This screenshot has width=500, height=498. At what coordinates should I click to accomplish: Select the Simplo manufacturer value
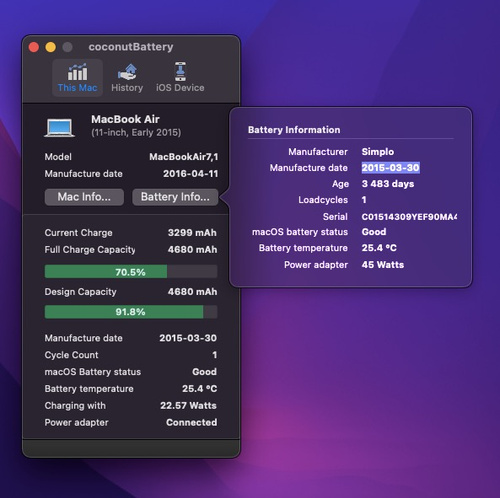[378, 152]
